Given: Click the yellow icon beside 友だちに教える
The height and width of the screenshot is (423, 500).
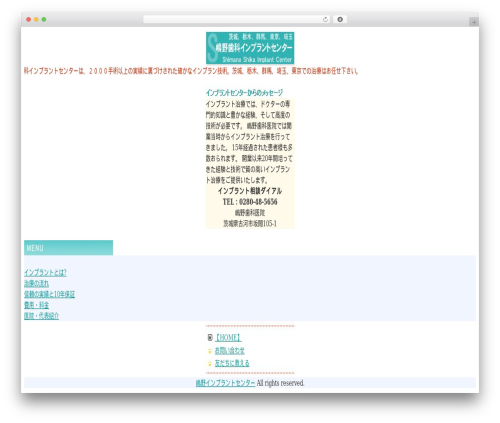Looking at the screenshot, I should tap(210, 364).
